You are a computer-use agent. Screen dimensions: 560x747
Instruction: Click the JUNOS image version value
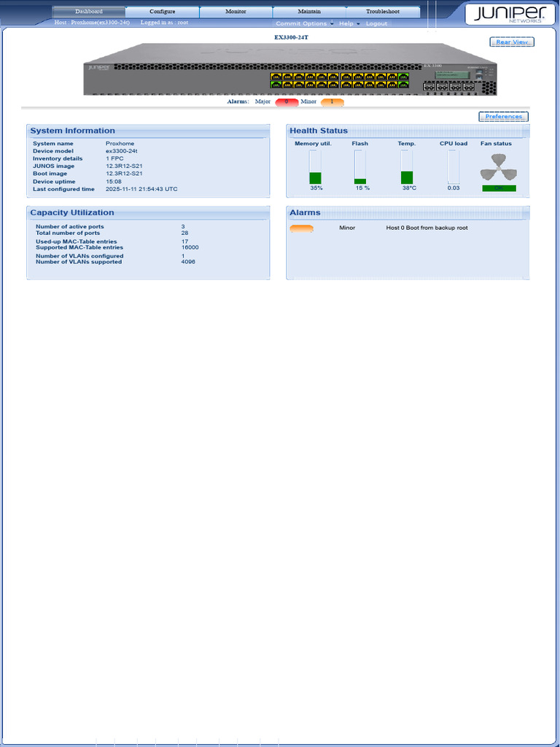[x=124, y=166]
